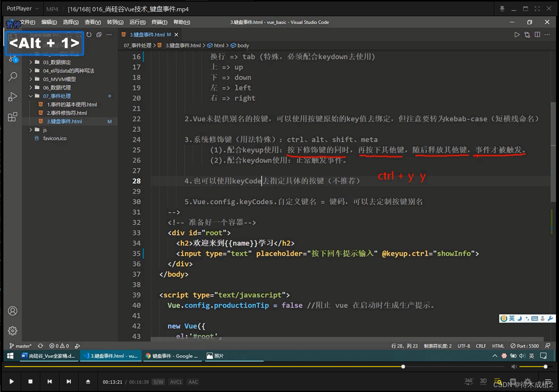Switch PotPlayer to fullscreen
This screenshot has height=392, width=559.
pos(537,9)
